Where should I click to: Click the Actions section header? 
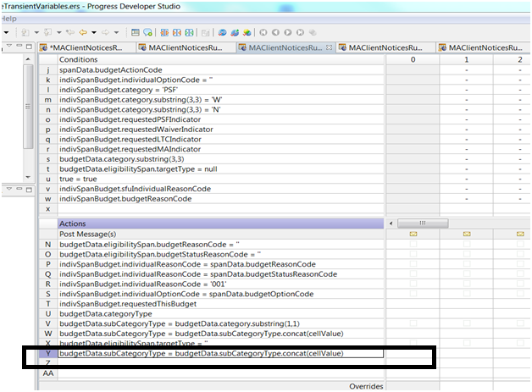pyautogui.click(x=221, y=224)
